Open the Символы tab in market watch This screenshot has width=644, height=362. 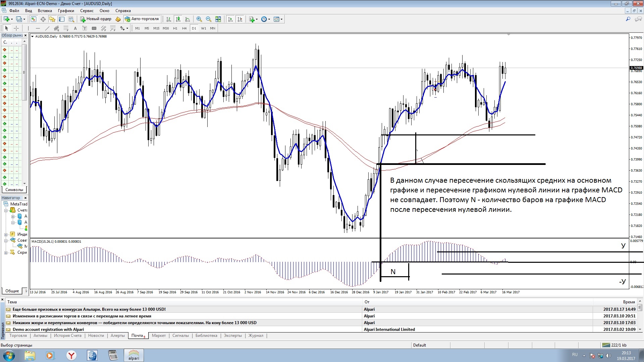[x=14, y=190]
